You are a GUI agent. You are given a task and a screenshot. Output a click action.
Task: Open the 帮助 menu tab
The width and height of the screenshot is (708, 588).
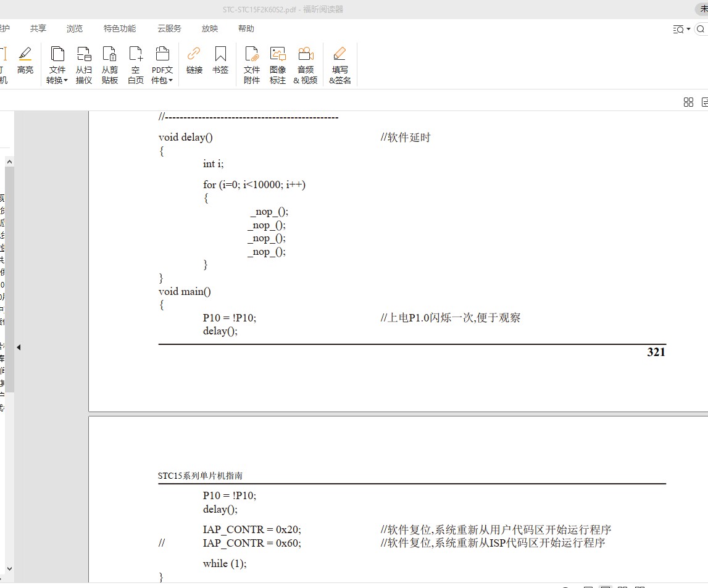pos(246,28)
